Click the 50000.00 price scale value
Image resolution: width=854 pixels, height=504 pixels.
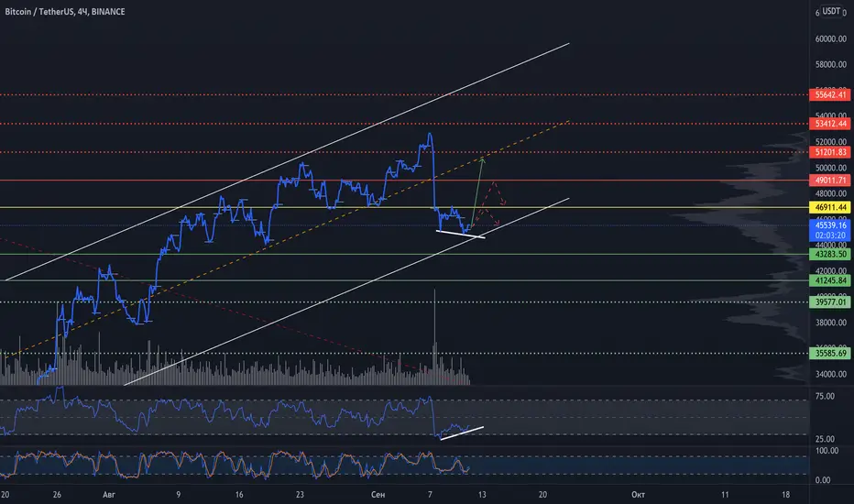(x=830, y=168)
